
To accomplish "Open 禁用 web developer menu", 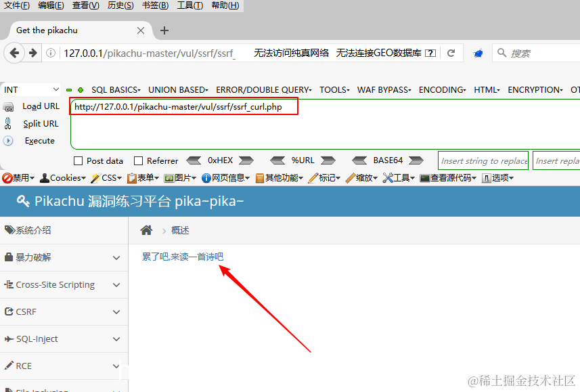I will pos(18,178).
